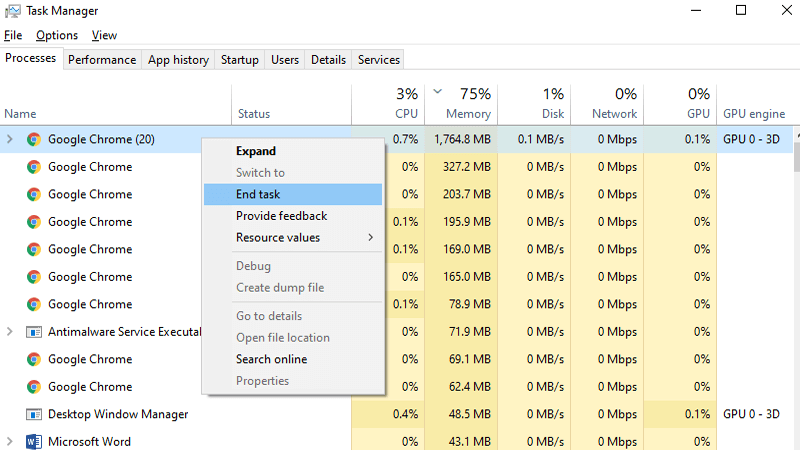Click the Task Manager title bar icon

tap(13, 11)
